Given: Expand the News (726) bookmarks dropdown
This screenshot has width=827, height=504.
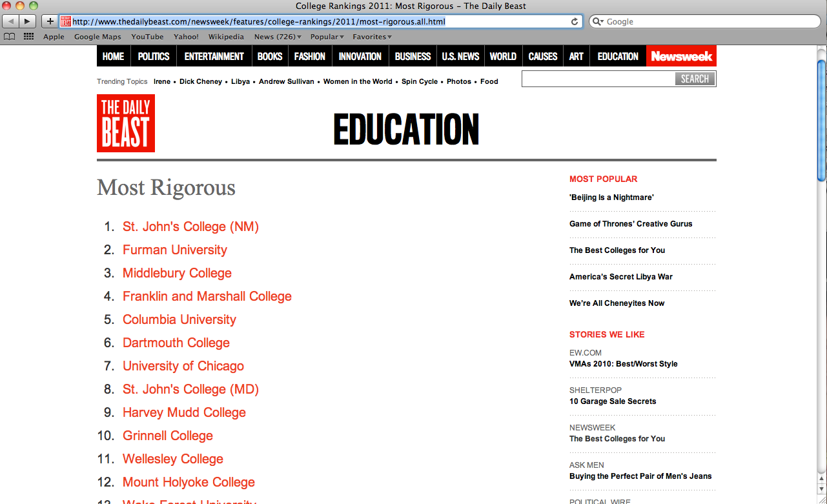Looking at the screenshot, I should 278,37.
